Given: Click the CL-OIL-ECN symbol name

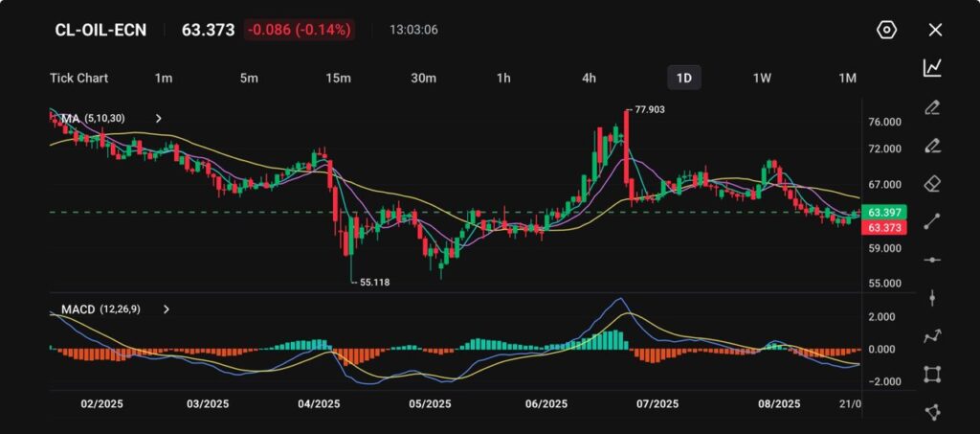Looking at the screenshot, I should click(x=100, y=30).
